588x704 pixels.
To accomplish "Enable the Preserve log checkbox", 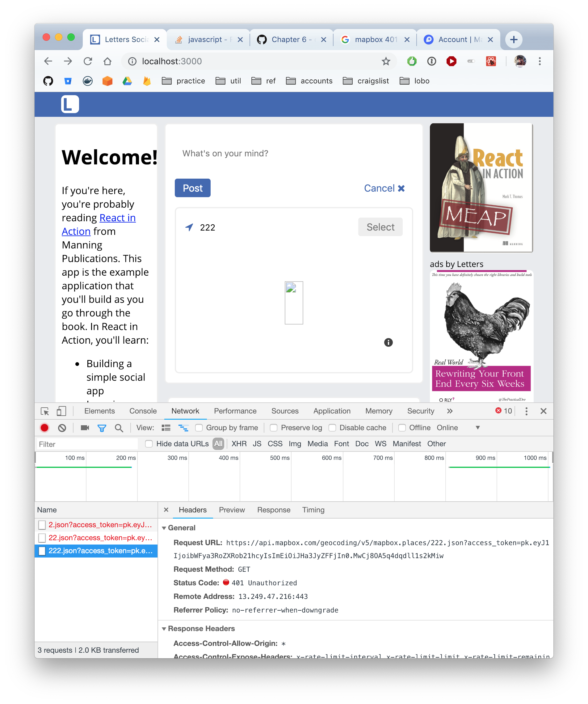I will pos(274,428).
